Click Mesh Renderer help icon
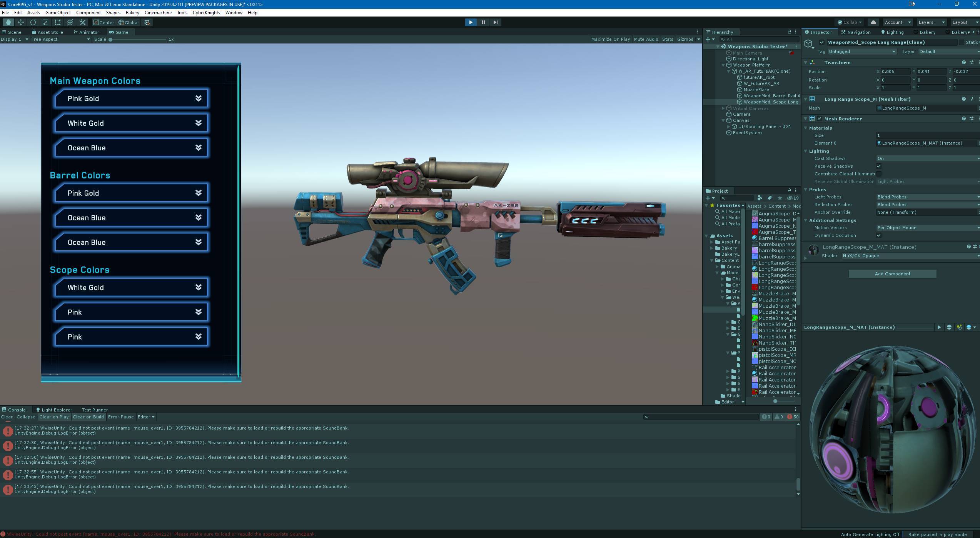Image resolution: width=980 pixels, height=538 pixels. tap(963, 118)
